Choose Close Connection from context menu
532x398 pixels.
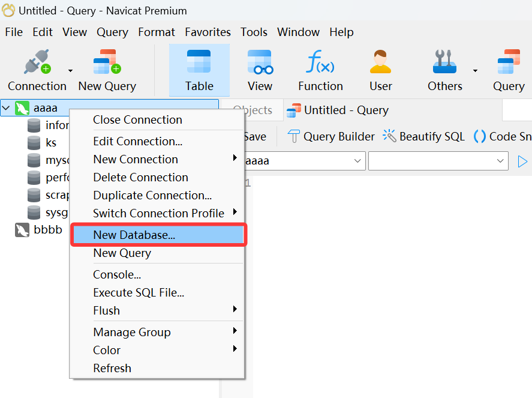coord(157,120)
